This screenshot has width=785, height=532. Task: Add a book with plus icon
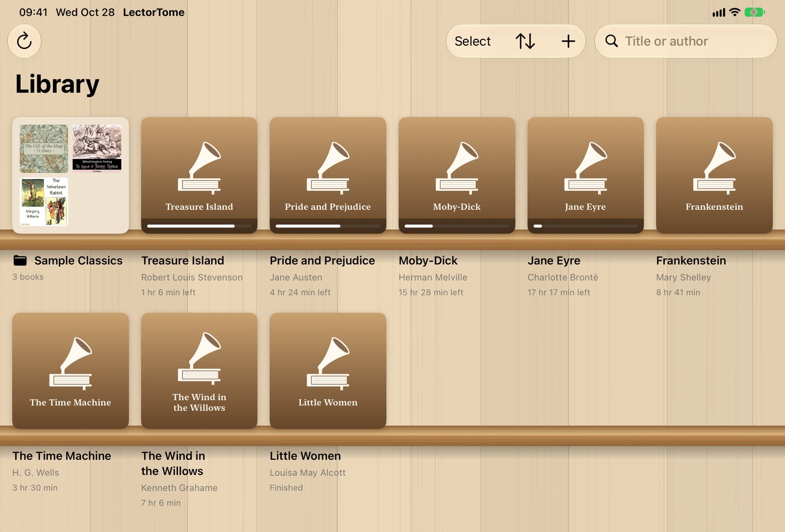[568, 41]
